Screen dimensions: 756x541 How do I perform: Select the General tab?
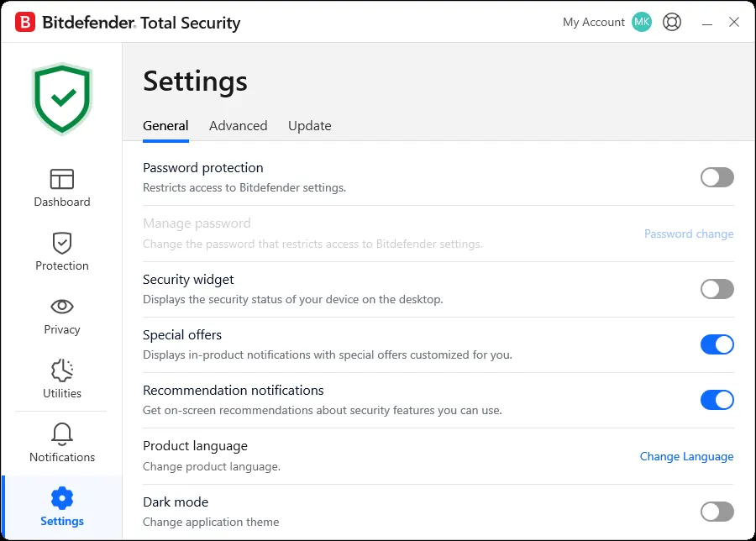click(165, 126)
